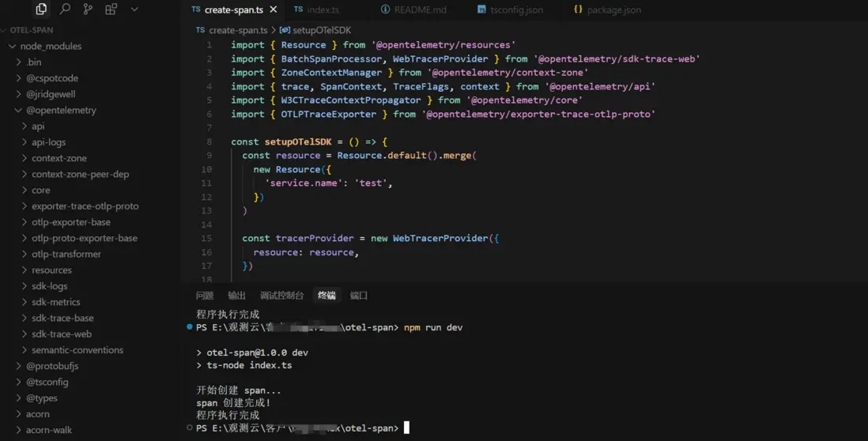The image size is (868, 441).
Task: Open the 端口 (Ports) panel tab
Action: tap(359, 296)
